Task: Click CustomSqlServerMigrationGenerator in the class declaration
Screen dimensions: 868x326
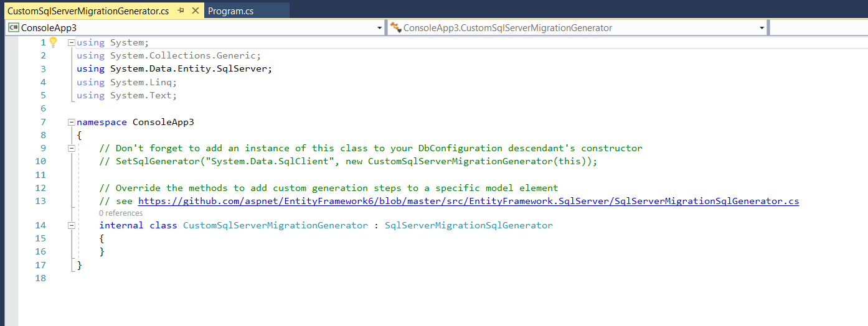Action: coord(275,225)
